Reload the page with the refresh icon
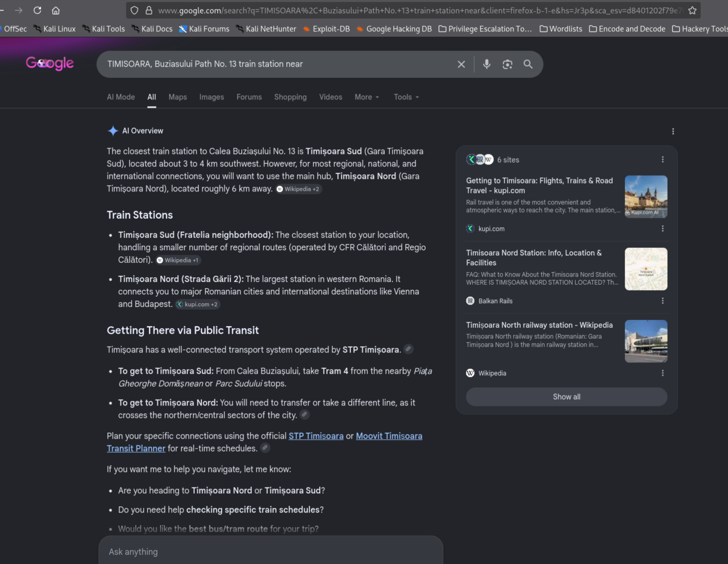This screenshot has height=564, width=728. pos(37,10)
